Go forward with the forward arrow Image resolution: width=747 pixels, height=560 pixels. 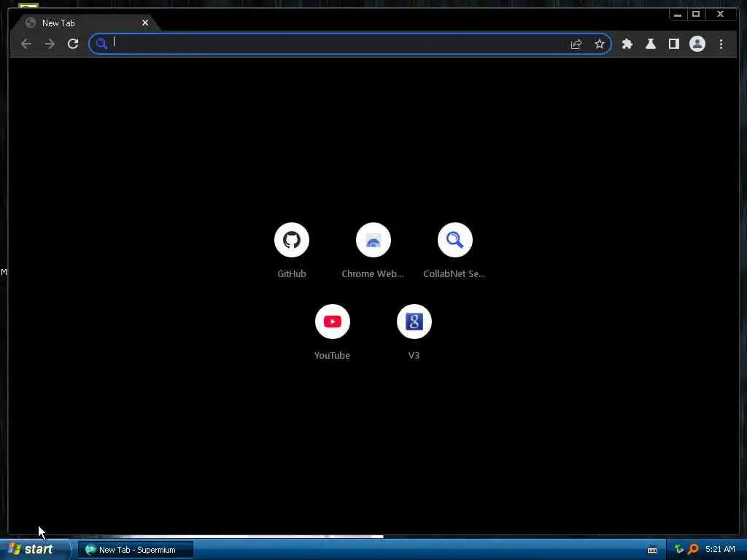pyautogui.click(x=50, y=44)
